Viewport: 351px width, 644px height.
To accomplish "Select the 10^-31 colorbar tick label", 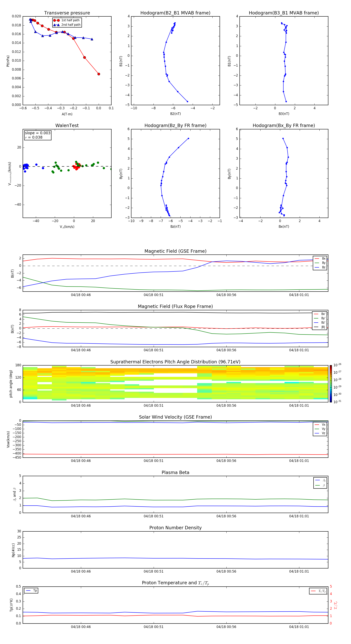I will [x=337, y=402].
